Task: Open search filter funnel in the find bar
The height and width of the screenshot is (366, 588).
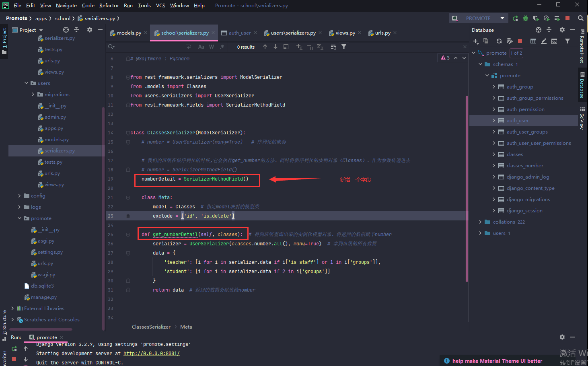Action: click(344, 47)
